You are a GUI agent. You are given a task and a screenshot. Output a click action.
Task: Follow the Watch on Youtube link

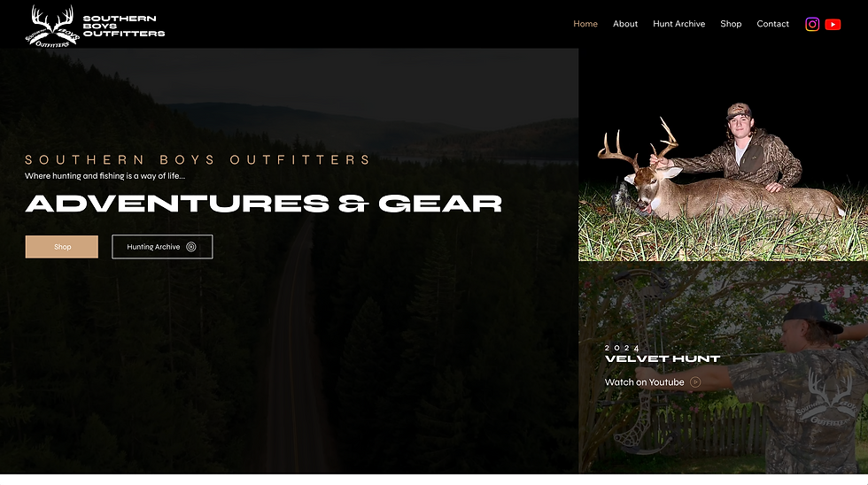coord(645,382)
